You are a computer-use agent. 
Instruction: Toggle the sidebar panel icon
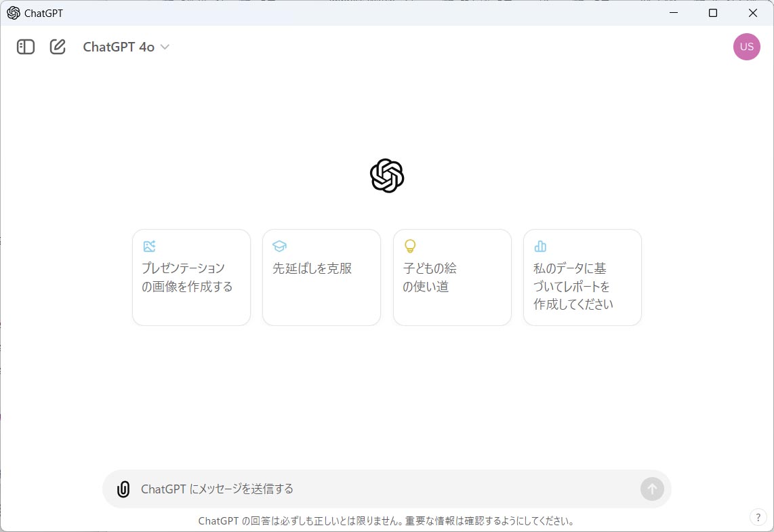tap(26, 47)
